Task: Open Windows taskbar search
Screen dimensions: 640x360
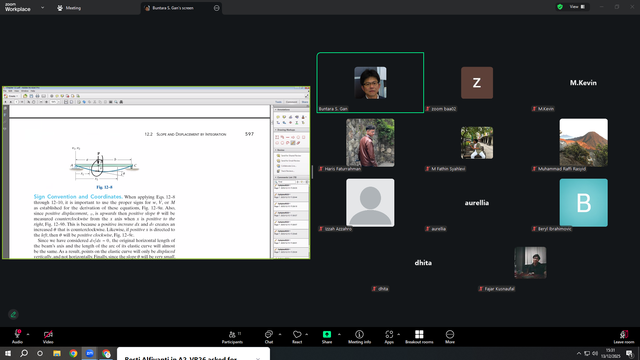Action: [24, 353]
